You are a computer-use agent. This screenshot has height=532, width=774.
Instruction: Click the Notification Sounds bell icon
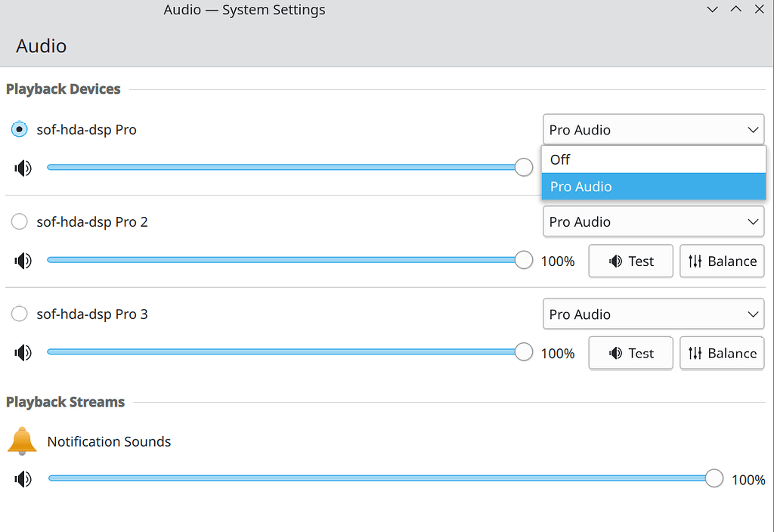[x=21, y=441]
